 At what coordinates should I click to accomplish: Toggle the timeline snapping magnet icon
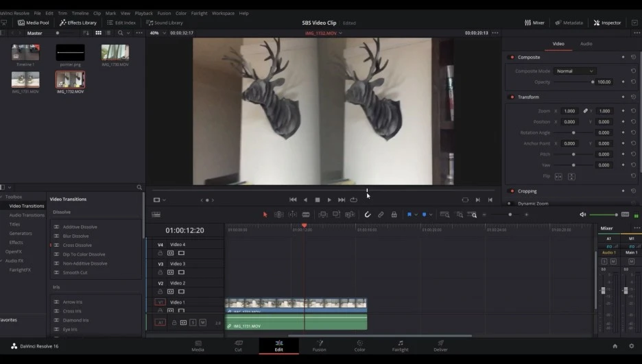click(367, 215)
